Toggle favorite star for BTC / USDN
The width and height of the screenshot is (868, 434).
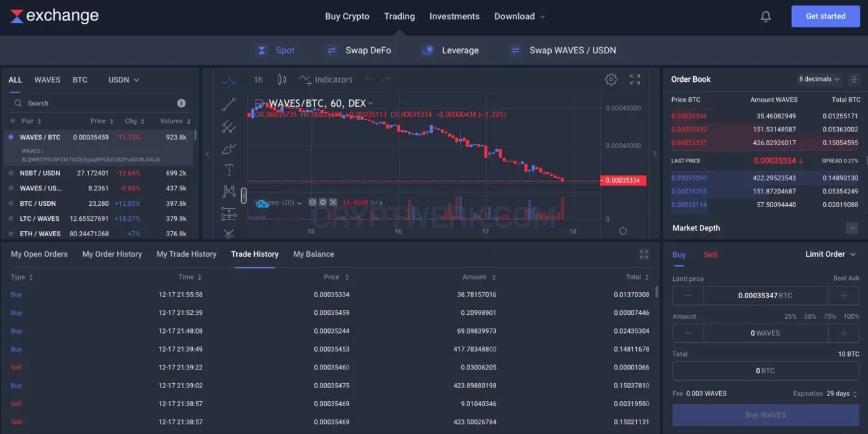[11, 203]
